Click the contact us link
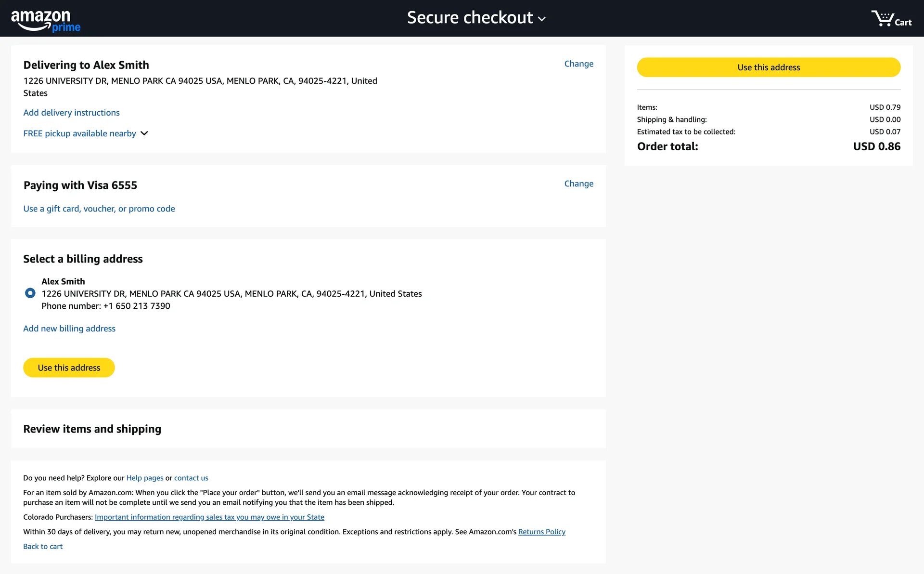The width and height of the screenshot is (924, 578). point(191,478)
